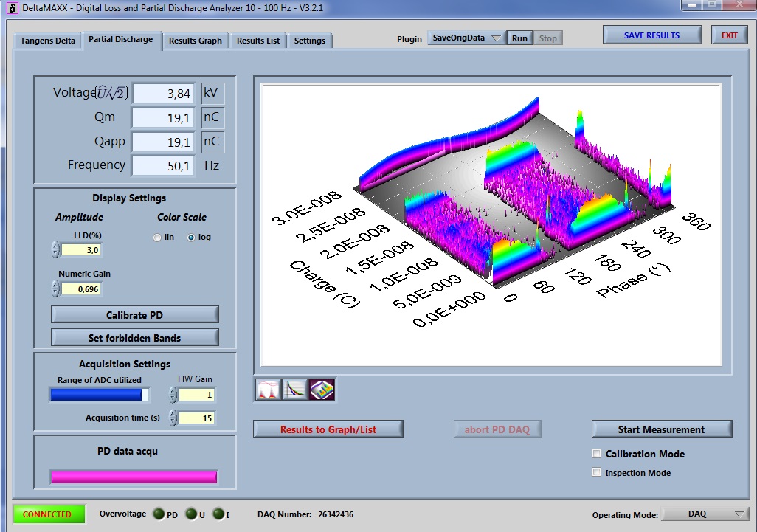Image resolution: width=757 pixels, height=532 pixels.
Task: Click Start Measurement button
Action: pos(661,429)
